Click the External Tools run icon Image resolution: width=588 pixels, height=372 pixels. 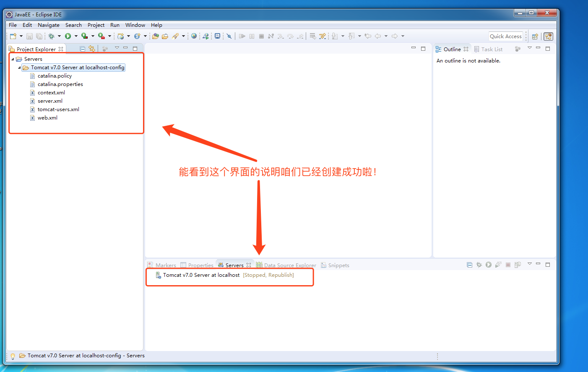(101, 36)
